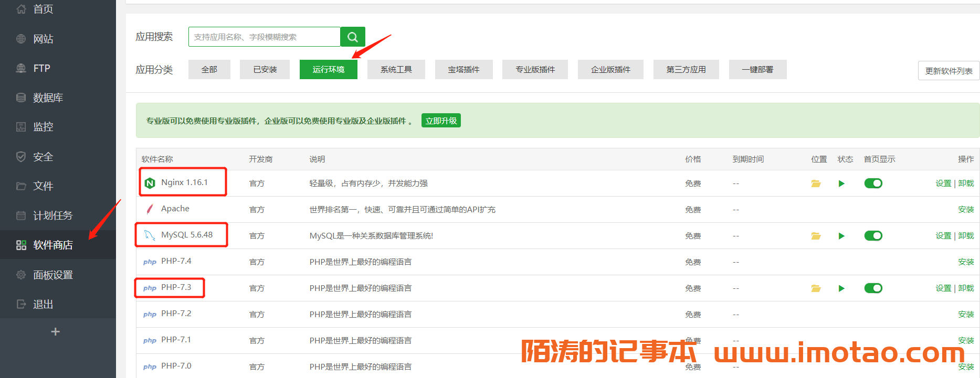The width and height of the screenshot is (980, 378).
Task: Click the php icon of PHP-7.2
Action: [x=150, y=315]
